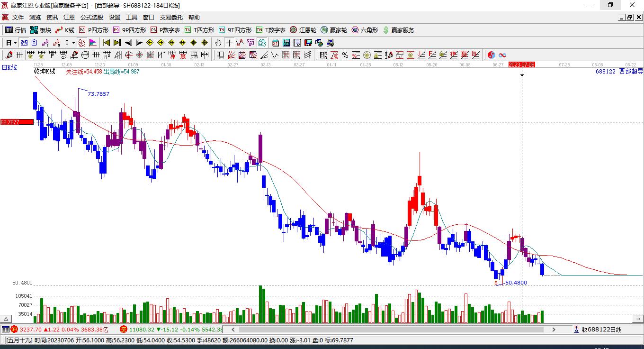
Task: Expand the candlestick style dropdown arrow
Action: tap(73, 43)
